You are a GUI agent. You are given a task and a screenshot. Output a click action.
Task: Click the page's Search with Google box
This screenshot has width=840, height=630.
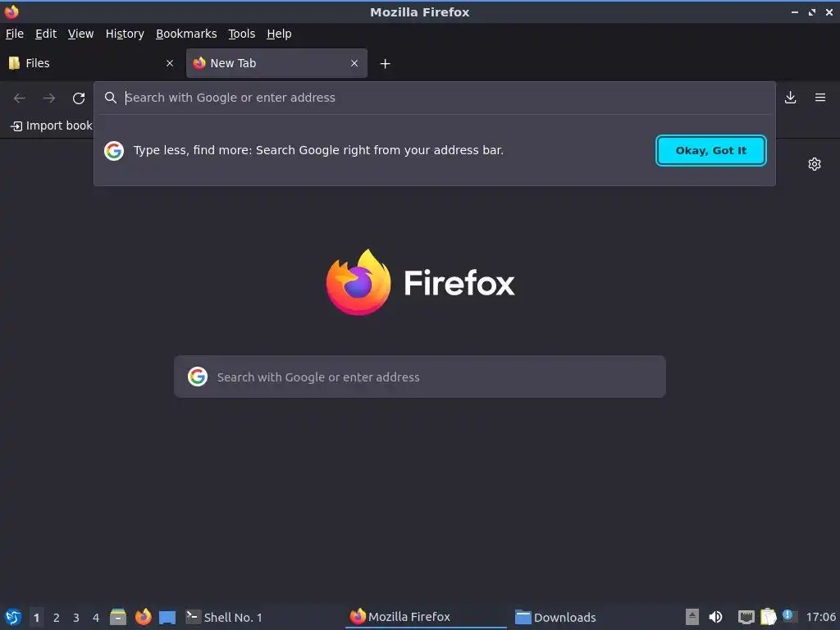coord(420,377)
